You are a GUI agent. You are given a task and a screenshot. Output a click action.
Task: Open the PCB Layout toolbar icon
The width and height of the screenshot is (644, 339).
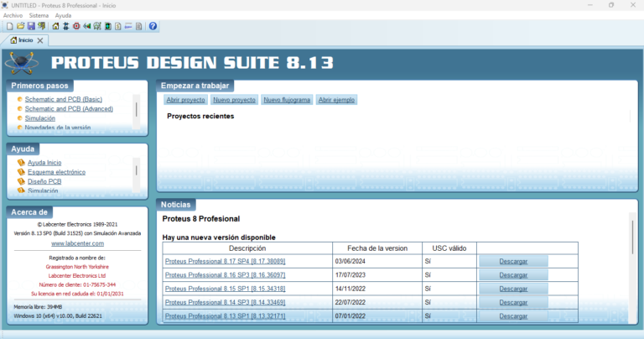pyautogui.click(x=76, y=26)
